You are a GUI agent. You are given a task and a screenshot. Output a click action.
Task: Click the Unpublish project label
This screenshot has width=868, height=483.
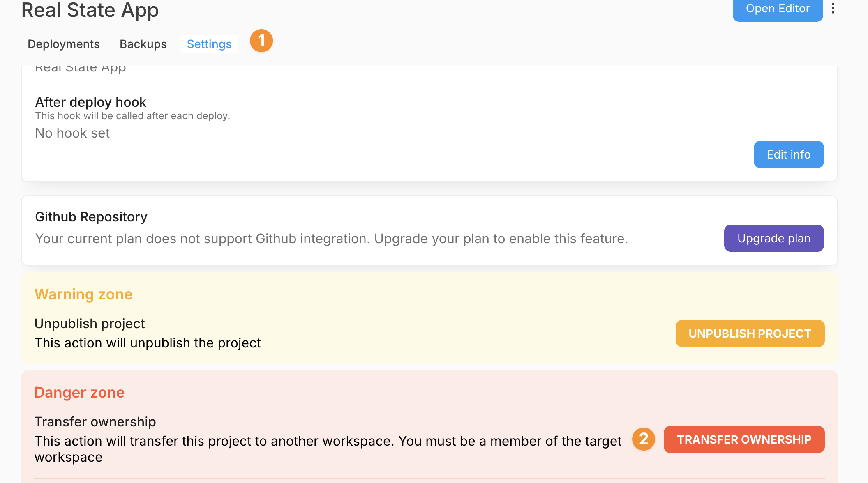click(90, 324)
